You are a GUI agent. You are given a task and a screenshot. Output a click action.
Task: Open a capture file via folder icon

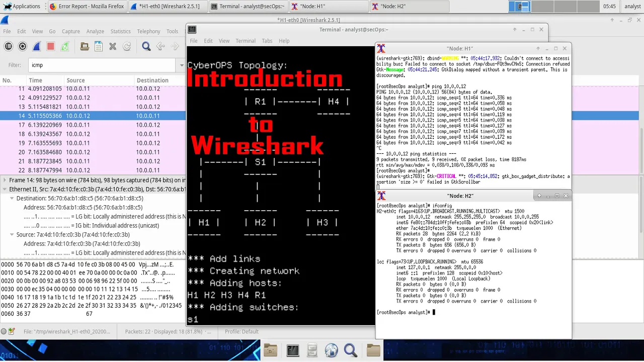(x=85, y=46)
